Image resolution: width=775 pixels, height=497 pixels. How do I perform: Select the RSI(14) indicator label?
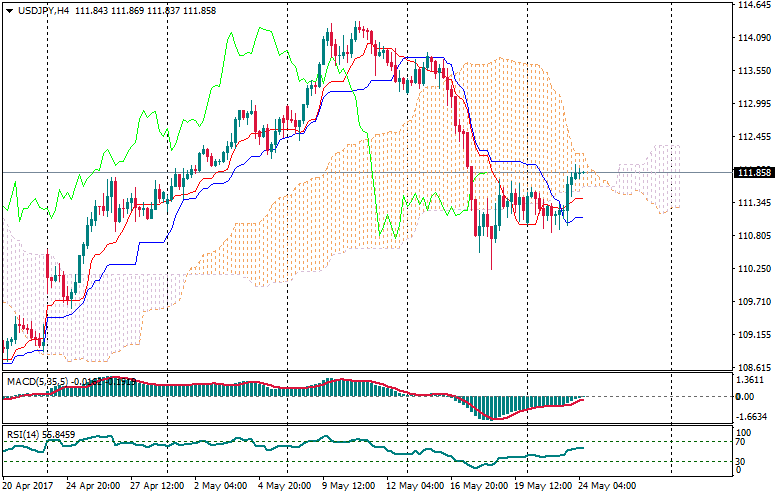22,434
